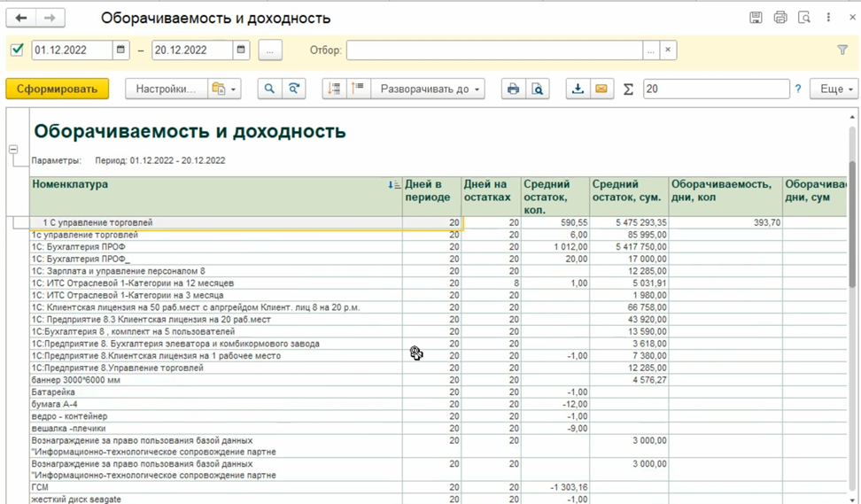Click scrollbar up arrow
Screen dimensions: 861x504
852,117
